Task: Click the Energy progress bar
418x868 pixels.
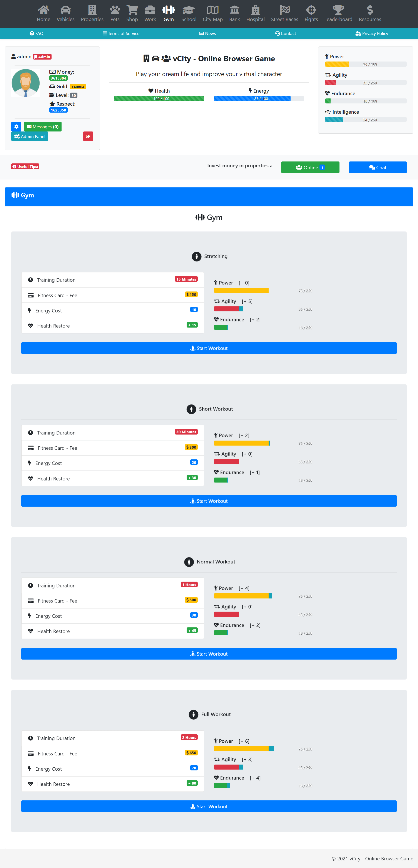Action: click(259, 99)
